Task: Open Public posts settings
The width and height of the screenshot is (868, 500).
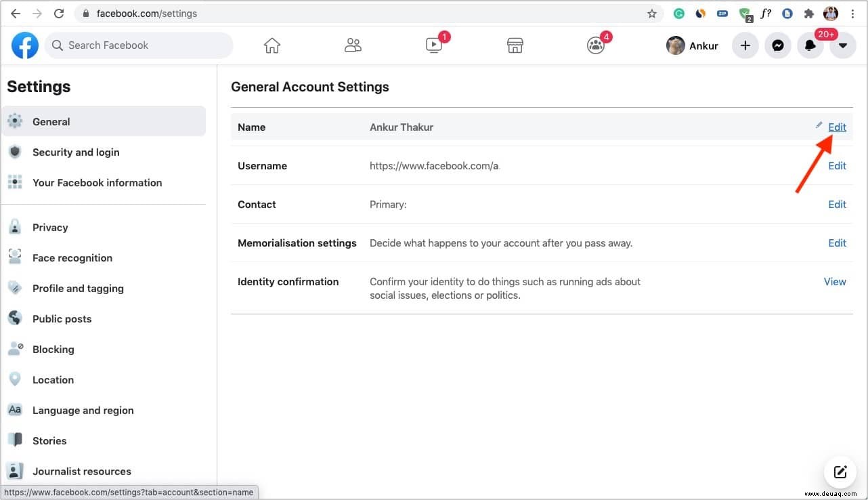Action: pos(104,318)
